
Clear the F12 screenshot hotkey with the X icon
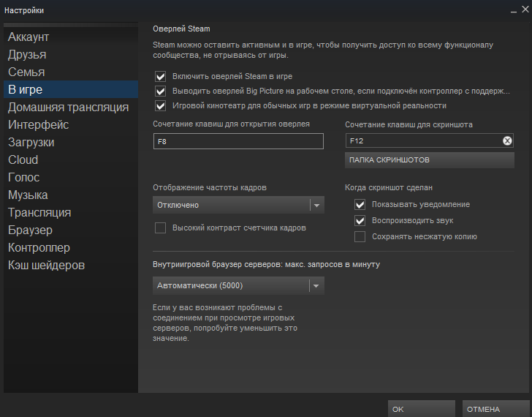507,140
